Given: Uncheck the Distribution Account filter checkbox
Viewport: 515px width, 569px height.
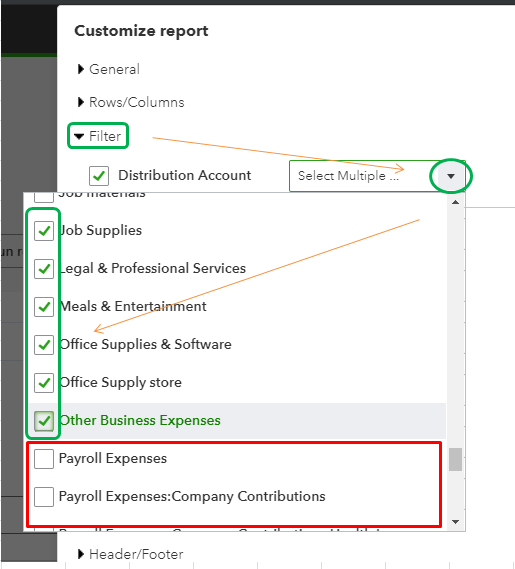Looking at the screenshot, I should pyautogui.click(x=99, y=176).
